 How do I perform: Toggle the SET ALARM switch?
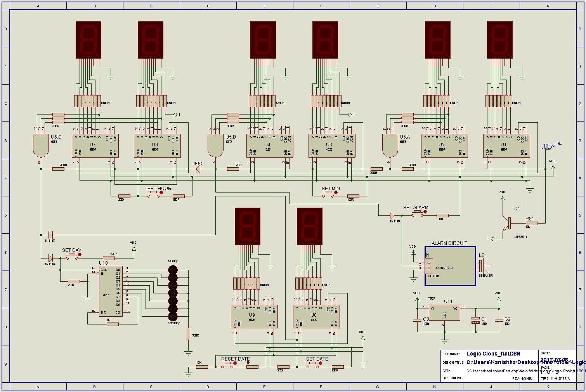tap(417, 213)
